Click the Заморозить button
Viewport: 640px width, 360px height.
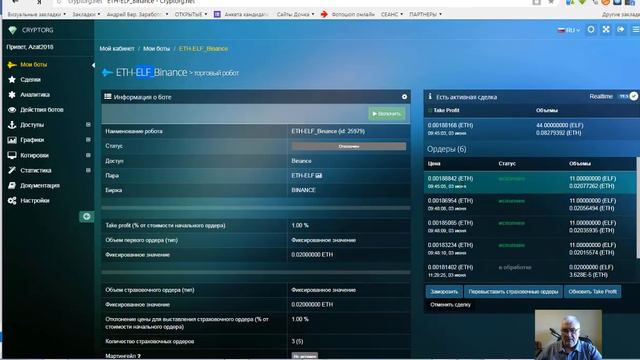coord(444,291)
